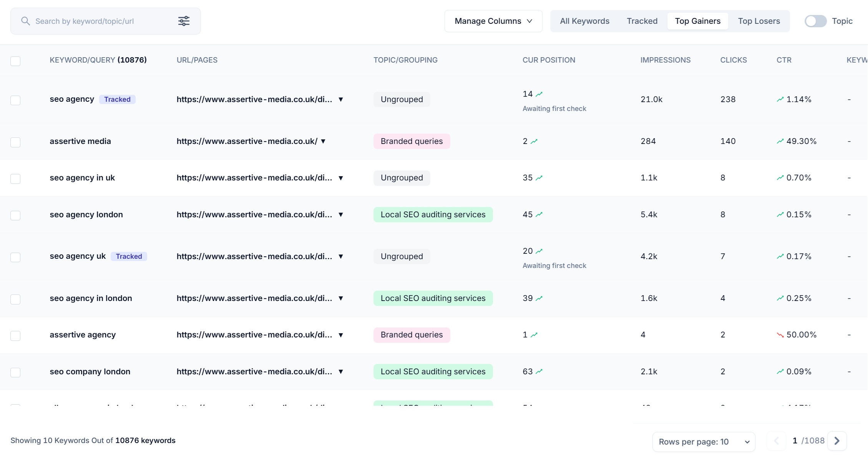
Task: Sort by IMPRESSIONS column header
Action: tap(665, 60)
